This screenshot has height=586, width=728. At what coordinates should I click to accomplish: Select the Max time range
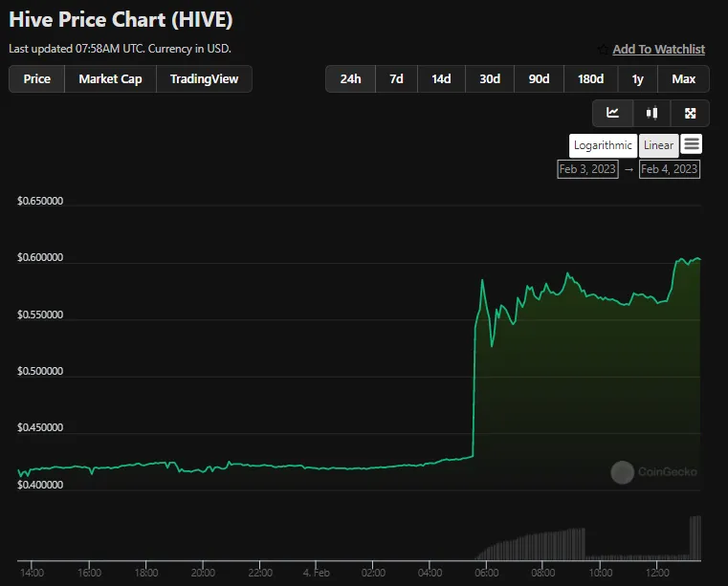683,79
